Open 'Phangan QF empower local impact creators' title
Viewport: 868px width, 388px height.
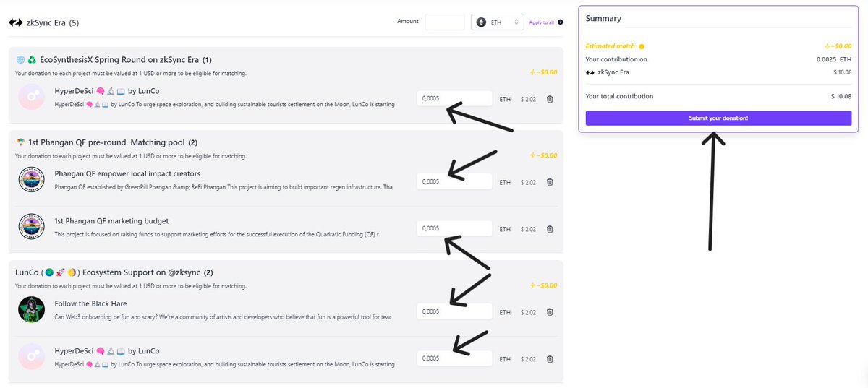pyautogui.click(x=127, y=174)
